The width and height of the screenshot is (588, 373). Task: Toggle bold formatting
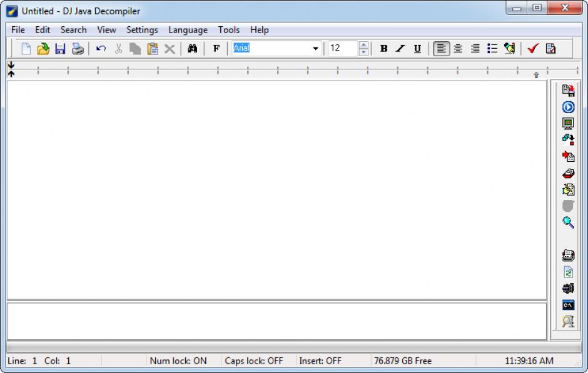coord(383,49)
